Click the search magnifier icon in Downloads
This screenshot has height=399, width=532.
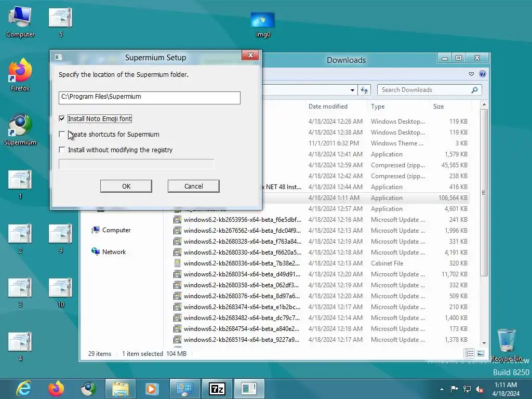(x=475, y=90)
